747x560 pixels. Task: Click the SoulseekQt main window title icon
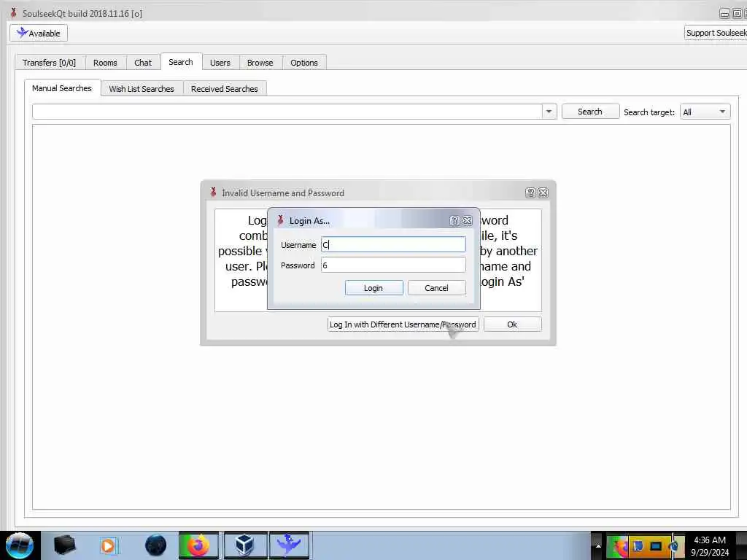(13, 12)
